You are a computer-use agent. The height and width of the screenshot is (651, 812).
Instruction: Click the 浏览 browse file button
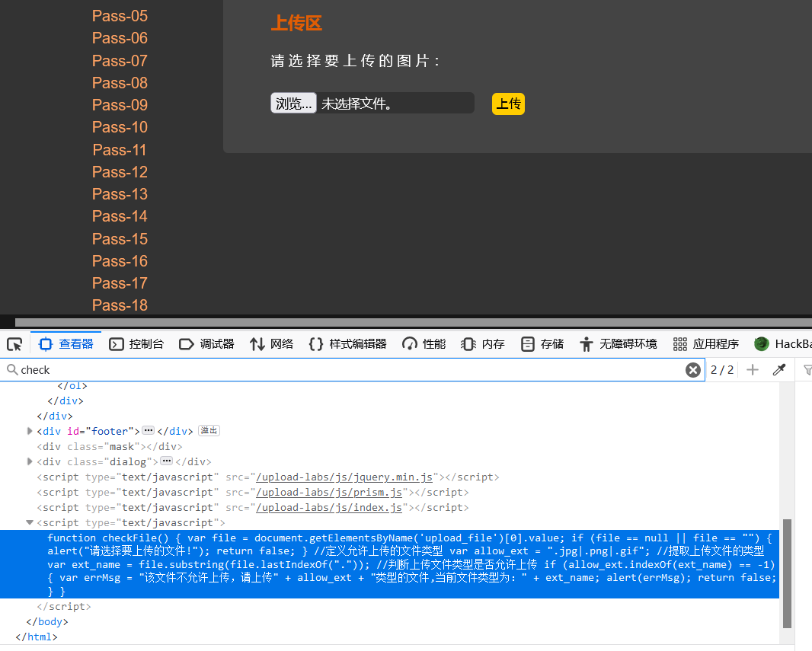point(293,104)
